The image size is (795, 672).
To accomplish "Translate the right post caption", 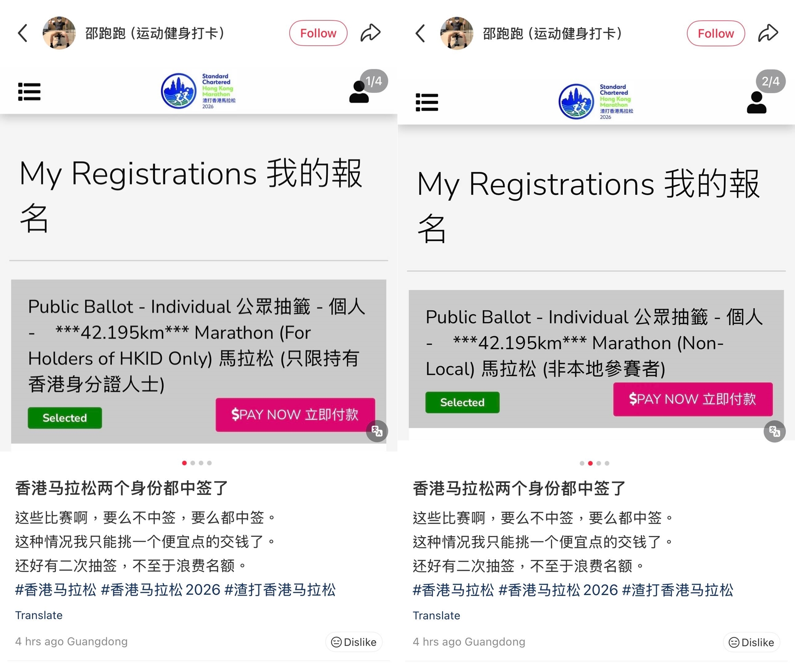I will (x=436, y=615).
